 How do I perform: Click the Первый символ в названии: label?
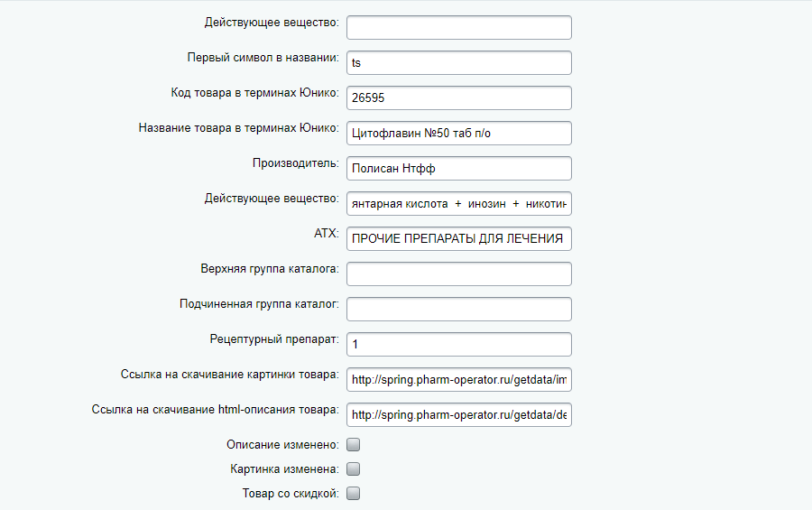(x=263, y=58)
